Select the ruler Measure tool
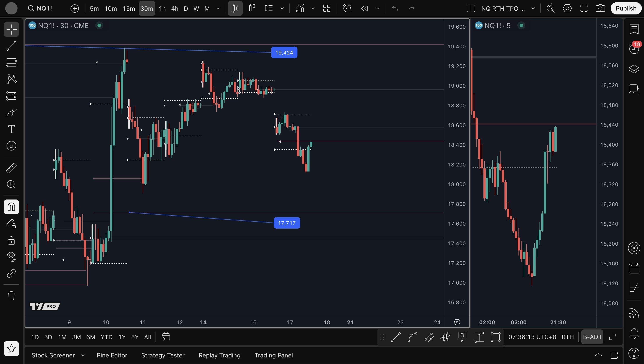Image resolution: width=644 pixels, height=364 pixels. [x=11, y=168]
